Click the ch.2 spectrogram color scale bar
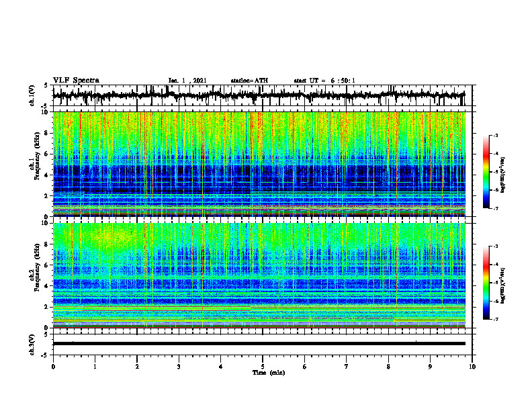This screenshot has height=411, width=532. click(x=486, y=283)
